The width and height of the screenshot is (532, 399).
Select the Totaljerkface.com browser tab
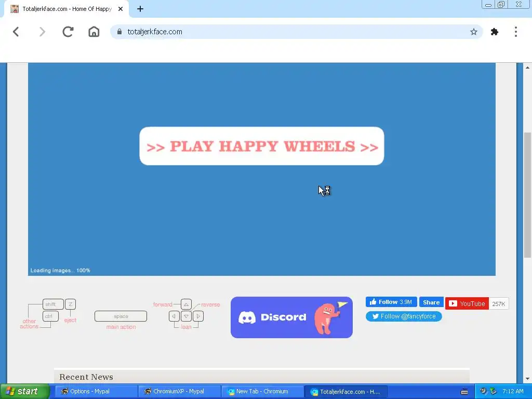pos(66,9)
